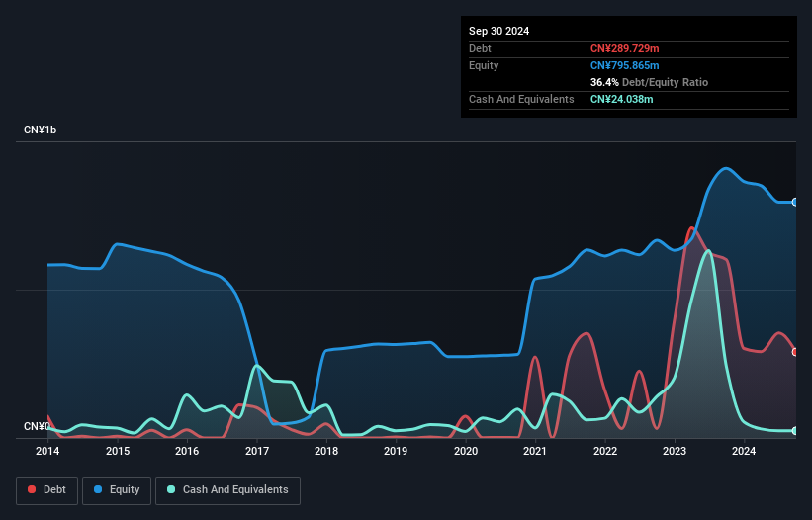
Task: Toggle Cash And Equivalents legend button
Action: (227, 490)
